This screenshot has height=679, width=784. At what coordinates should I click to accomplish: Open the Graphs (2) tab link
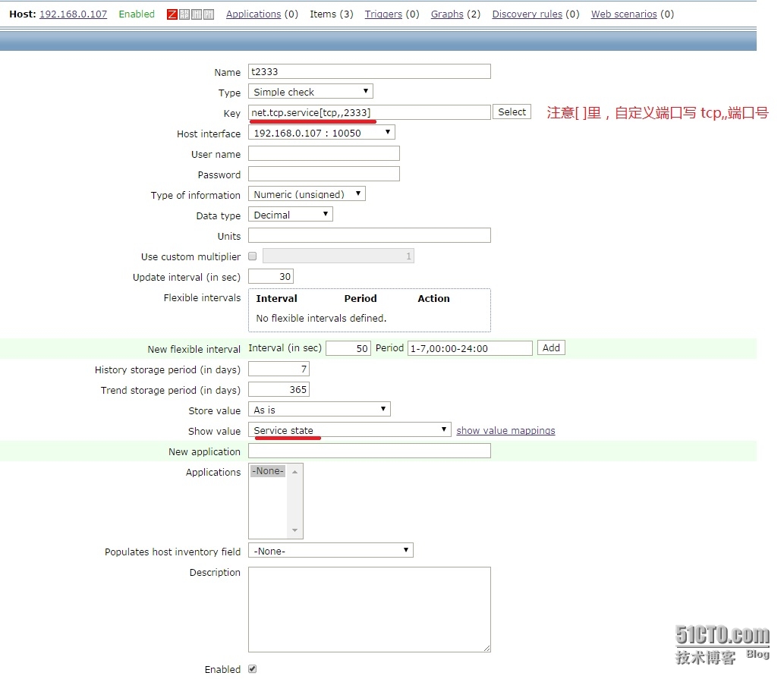447,14
